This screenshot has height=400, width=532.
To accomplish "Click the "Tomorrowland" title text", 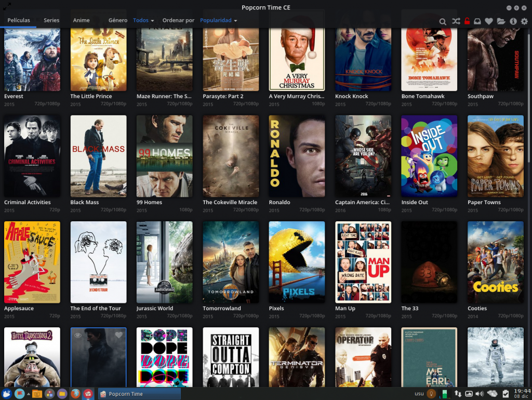I will click(221, 309).
